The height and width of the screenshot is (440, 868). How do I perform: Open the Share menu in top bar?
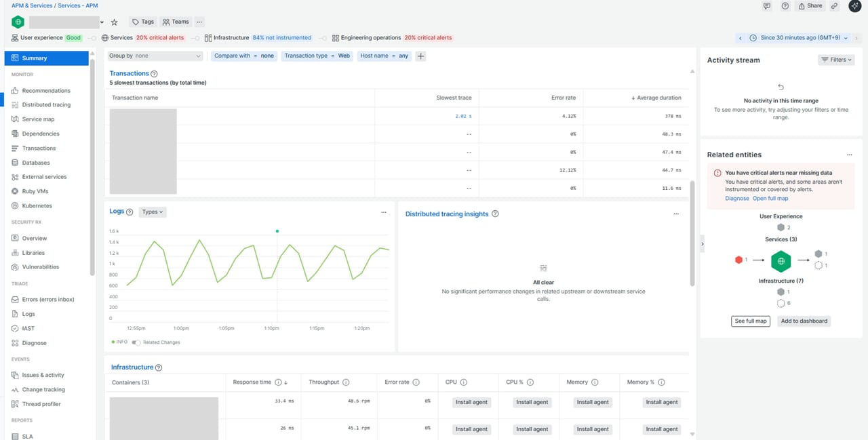pos(810,6)
